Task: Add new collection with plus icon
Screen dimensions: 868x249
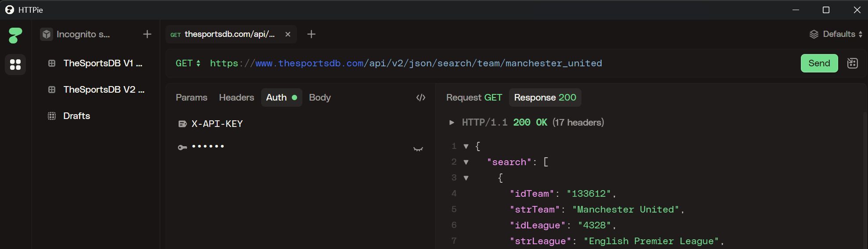Action: [147, 34]
